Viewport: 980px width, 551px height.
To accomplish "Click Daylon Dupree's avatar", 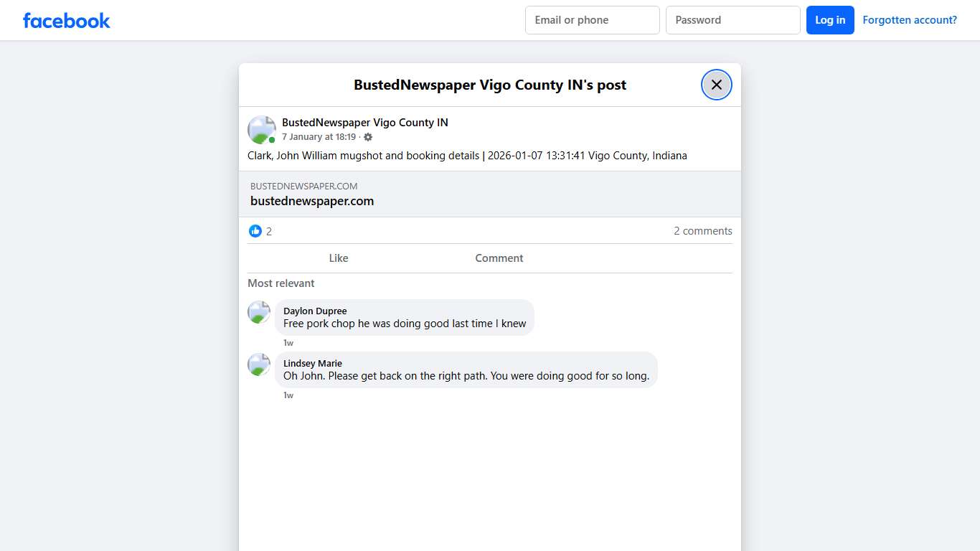I will 258,312.
